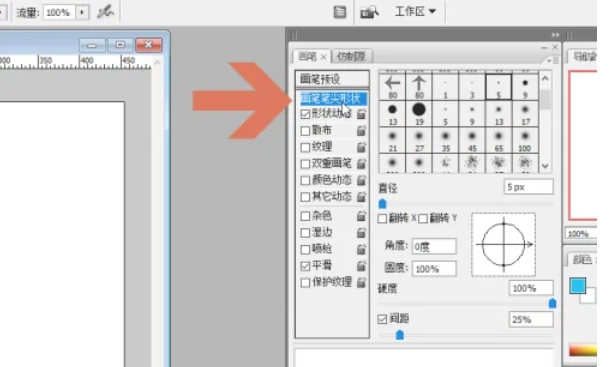Toggle lock icon beside 其它动态
The height and width of the screenshot is (367, 613).
click(x=361, y=197)
